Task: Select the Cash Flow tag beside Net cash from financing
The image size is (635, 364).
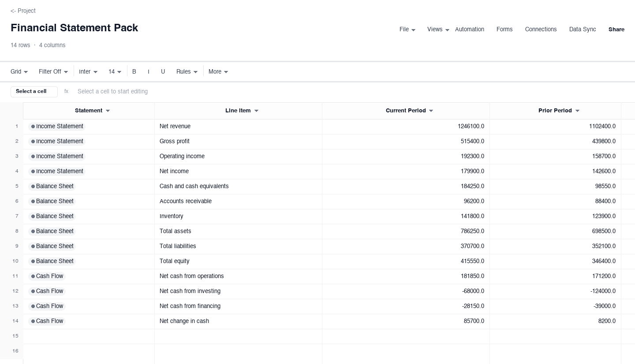Action: click(47, 306)
